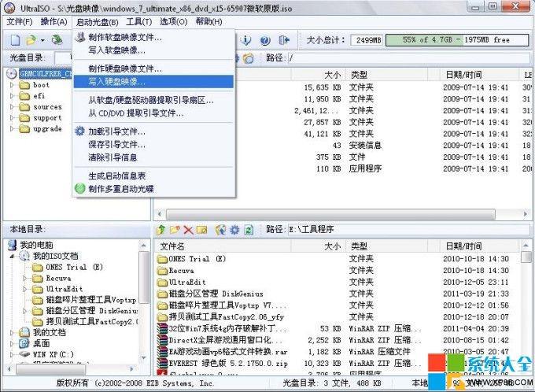Click green disc icon beside 制作多重启动光碟
Viewport: 535px width, 392px height.
[x=79, y=188]
